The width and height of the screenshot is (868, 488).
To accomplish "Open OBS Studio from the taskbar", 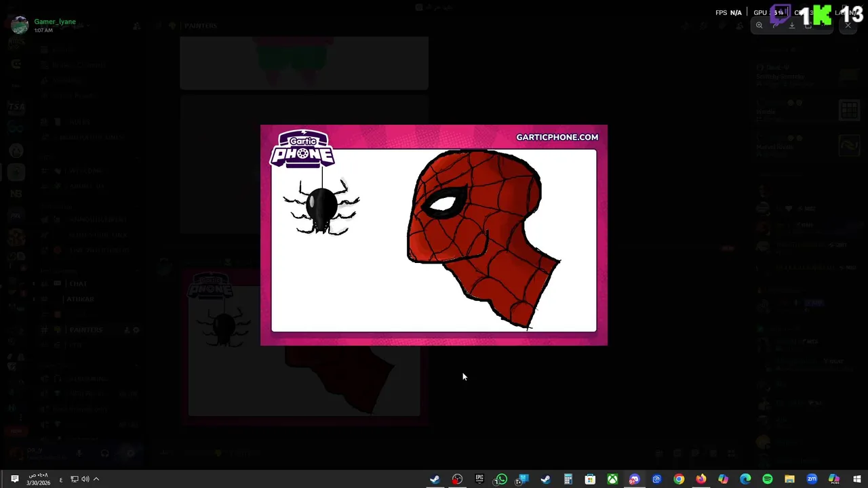I will click(x=457, y=479).
